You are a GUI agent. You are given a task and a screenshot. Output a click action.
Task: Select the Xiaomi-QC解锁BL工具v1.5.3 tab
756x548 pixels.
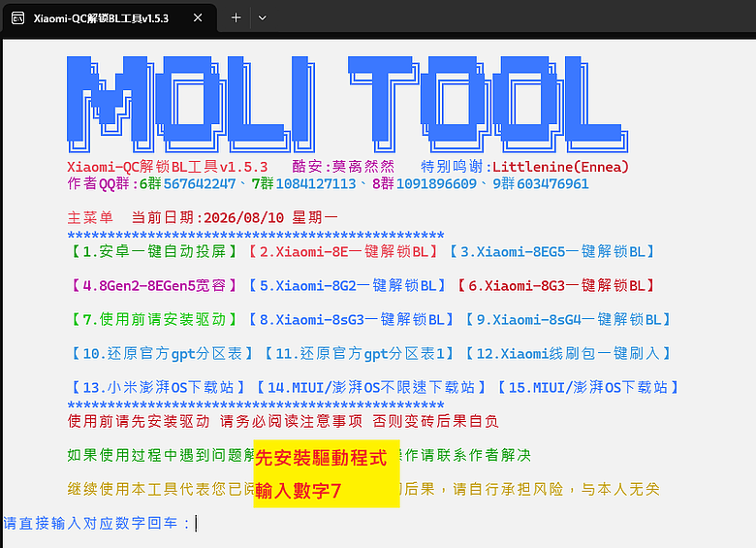pos(110,17)
